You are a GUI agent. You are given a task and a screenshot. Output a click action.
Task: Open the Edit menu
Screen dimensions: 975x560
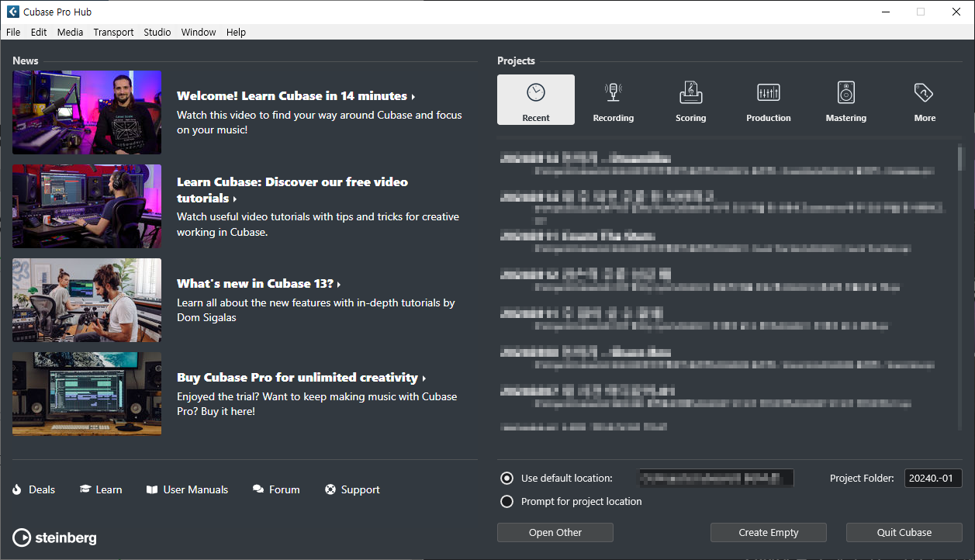click(x=39, y=32)
